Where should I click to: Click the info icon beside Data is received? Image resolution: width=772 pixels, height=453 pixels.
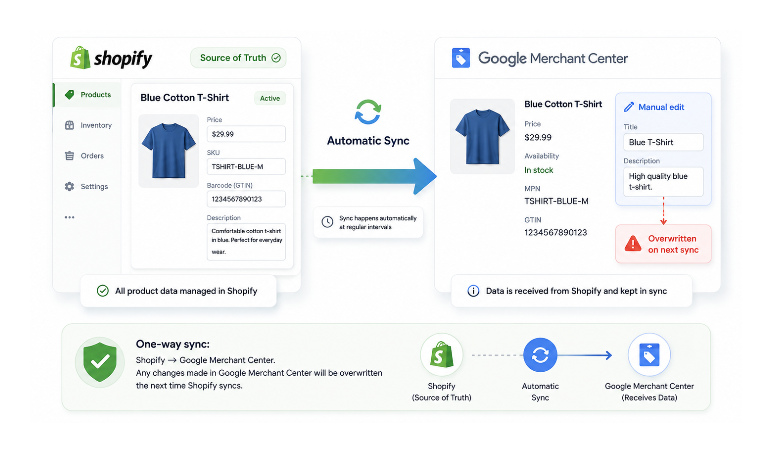(473, 291)
